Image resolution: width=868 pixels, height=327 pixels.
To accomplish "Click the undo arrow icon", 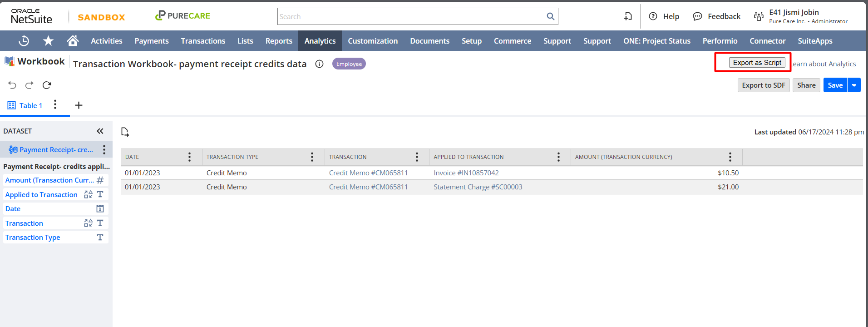I will pyautogui.click(x=12, y=85).
